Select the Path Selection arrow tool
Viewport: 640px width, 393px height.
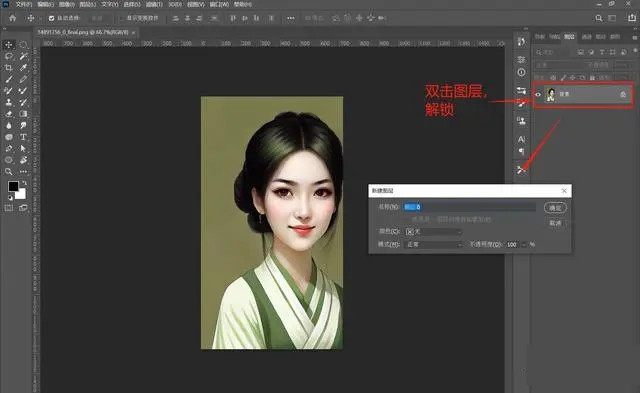coord(23,149)
